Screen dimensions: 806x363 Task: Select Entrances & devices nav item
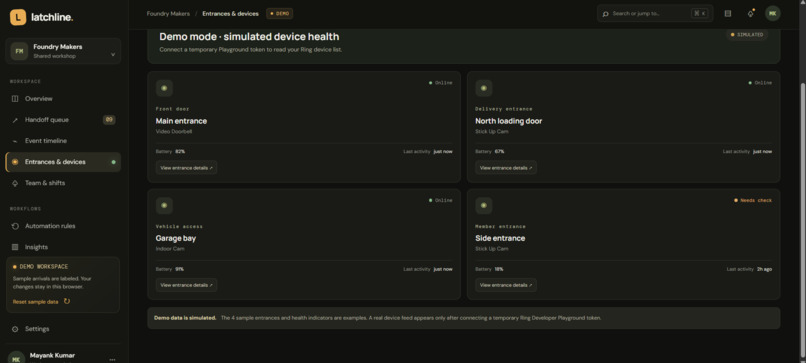click(x=63, y=162)
